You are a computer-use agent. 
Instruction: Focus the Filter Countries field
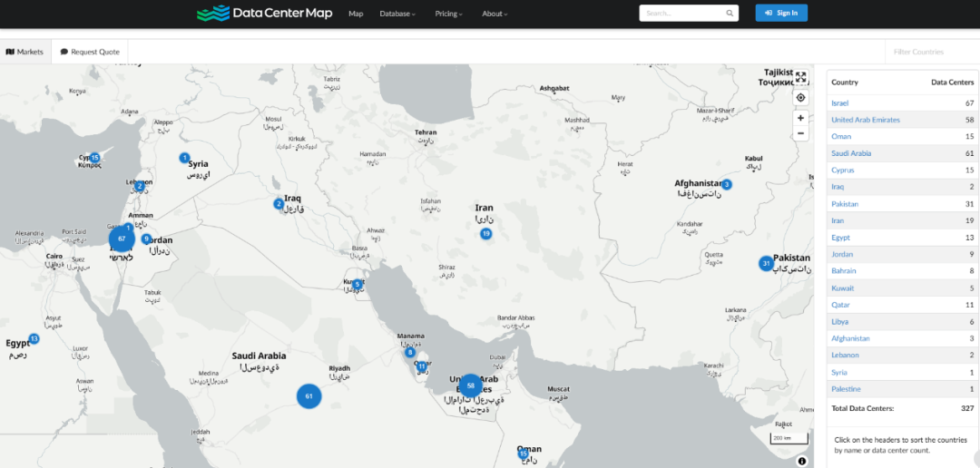932,52
